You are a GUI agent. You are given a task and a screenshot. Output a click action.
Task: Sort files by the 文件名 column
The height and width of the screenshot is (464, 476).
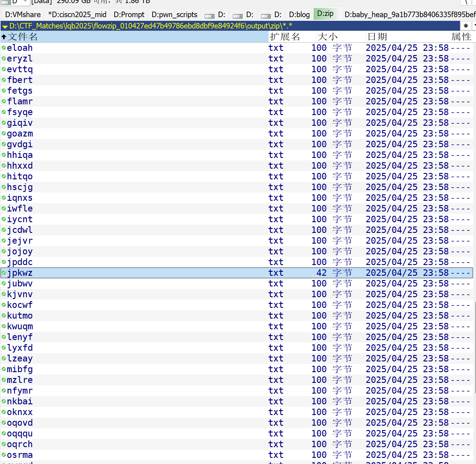coord(134,37)
